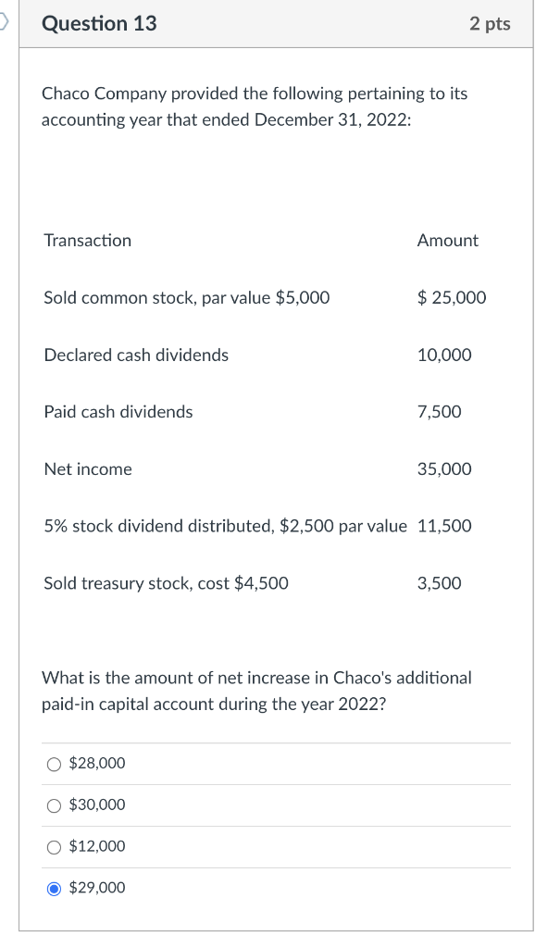
Task: Click the Amount column header
Action: pos(447,241)
